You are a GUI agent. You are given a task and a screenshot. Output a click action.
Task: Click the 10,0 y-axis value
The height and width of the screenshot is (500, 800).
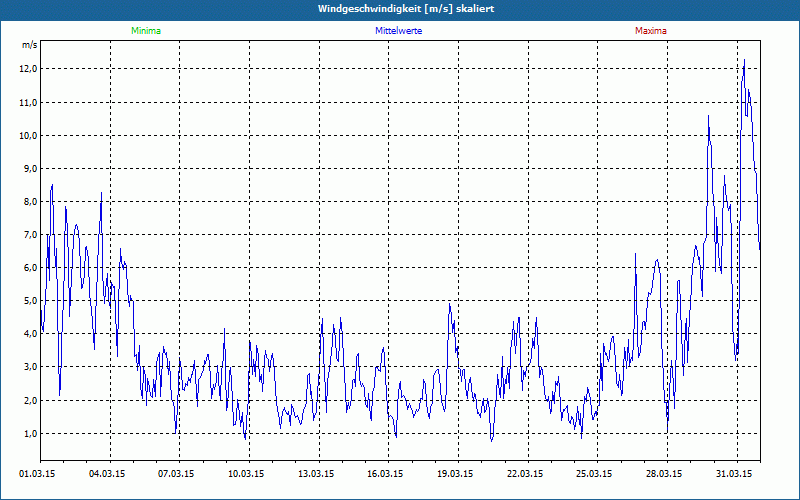tap(30, 135)
